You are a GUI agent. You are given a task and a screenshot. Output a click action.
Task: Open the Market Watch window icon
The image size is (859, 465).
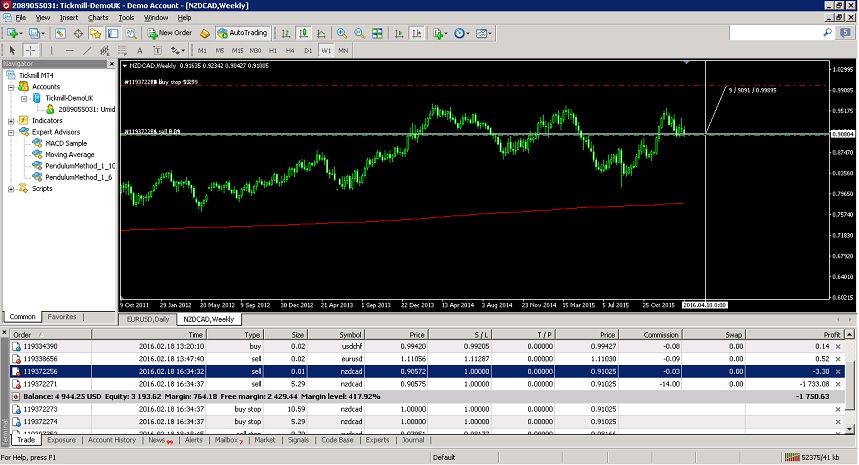[x=60, y=33]
